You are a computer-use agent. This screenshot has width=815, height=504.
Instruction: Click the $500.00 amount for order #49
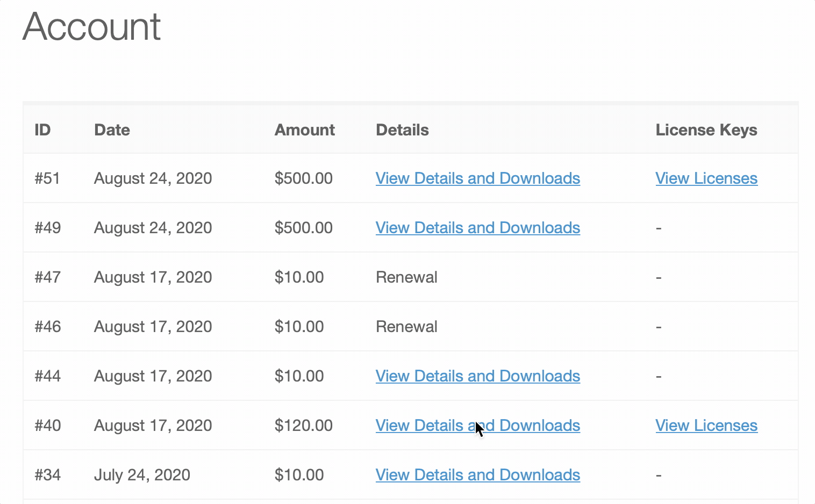(303, 228)
